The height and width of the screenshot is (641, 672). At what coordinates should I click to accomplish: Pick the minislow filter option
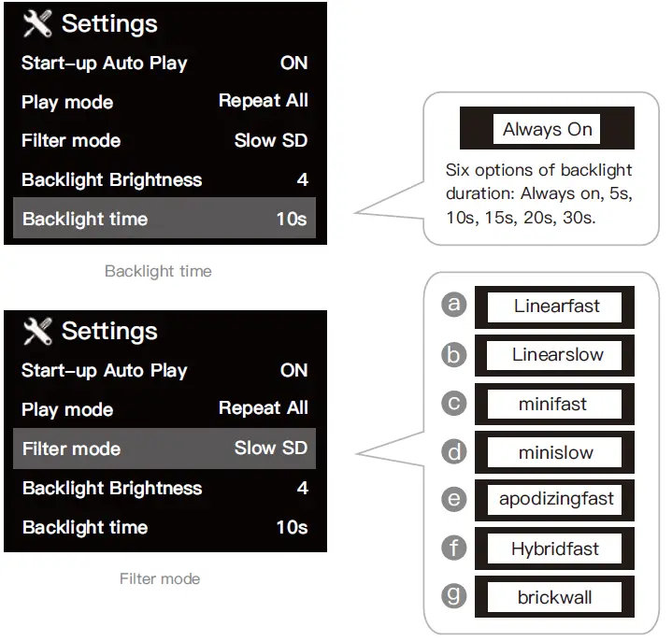click(x=556, y=453)
